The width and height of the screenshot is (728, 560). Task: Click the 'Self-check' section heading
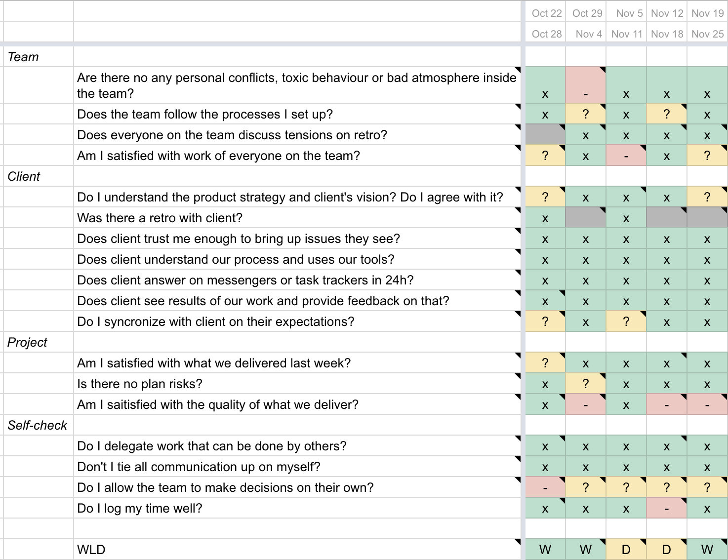(39, 425)
